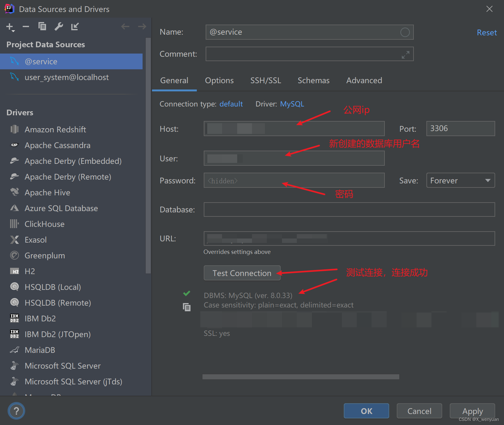Select Amazon Redshift driver

point(71,129)
